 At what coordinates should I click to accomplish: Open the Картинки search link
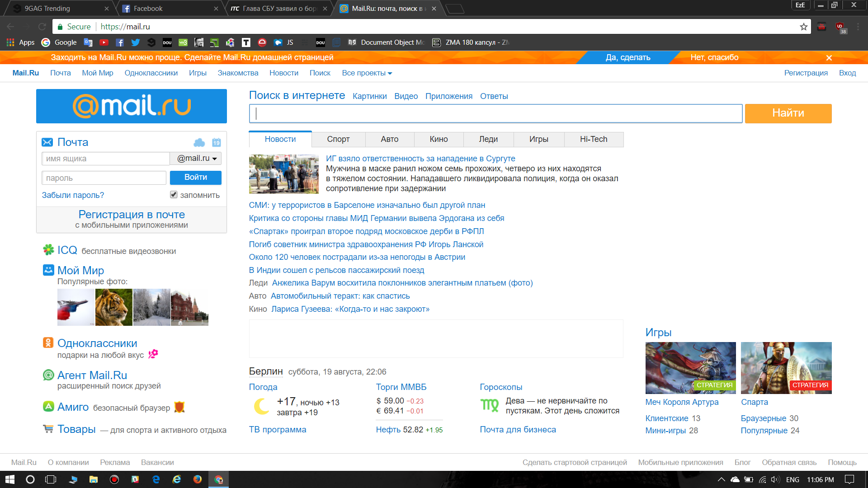[x=369, y=96]
